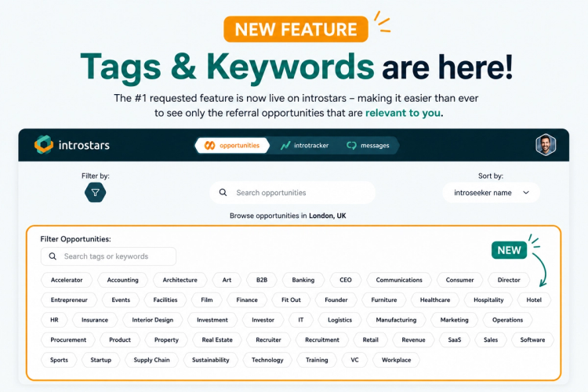This screenshot has height=392, width=588.
Task: Select the B2B tag
Action: 262,280
